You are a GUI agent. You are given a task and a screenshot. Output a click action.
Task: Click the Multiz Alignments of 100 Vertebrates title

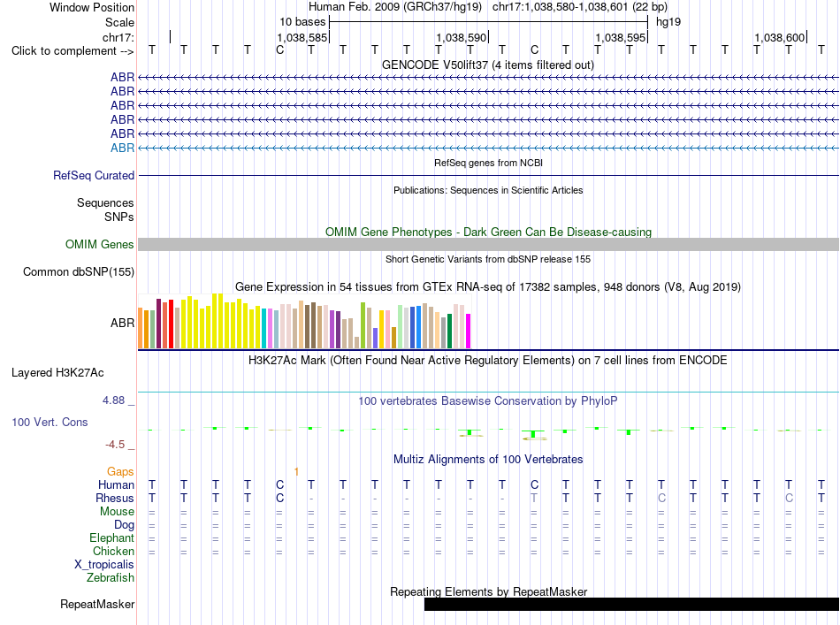click(x=488, y=459)
